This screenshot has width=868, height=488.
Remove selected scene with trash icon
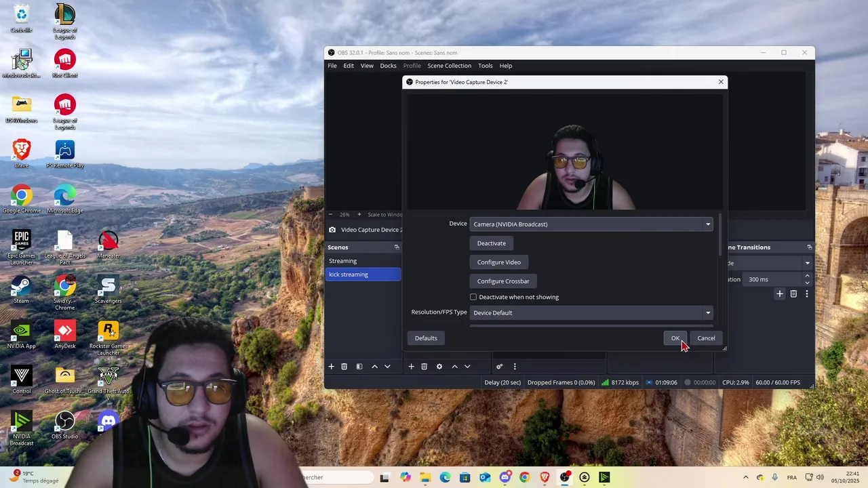(x=344, y=367)
